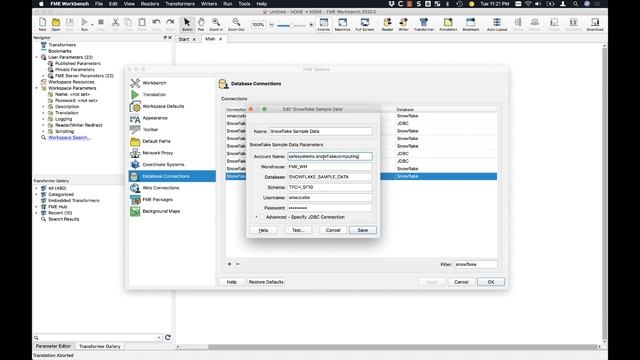Image resolution: width=640 pixels, height=360 pixels.
Task: Select Appearance options category
Action: click(x=172, y=118)
